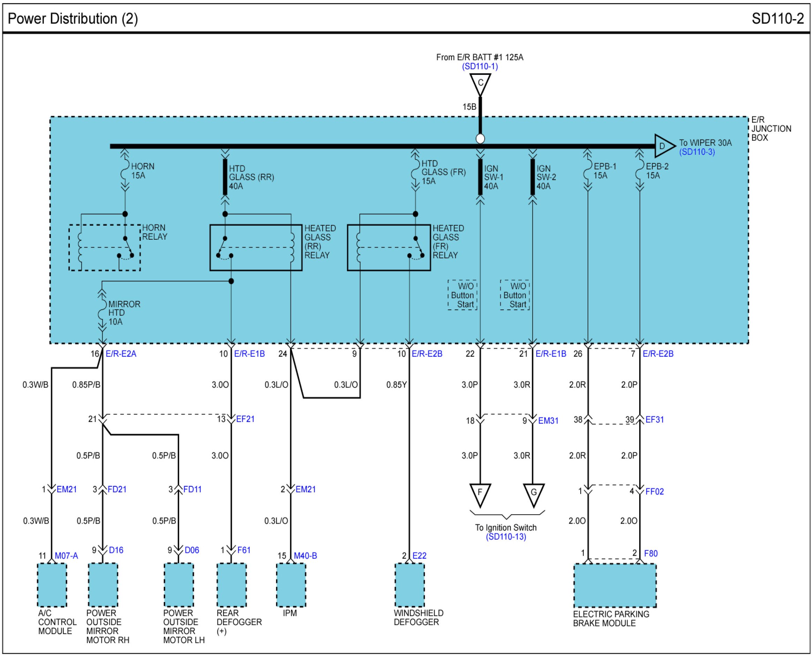Select the Heated Glass (FR) Relay box
The width and height of the screenshot is (812, 655).
pos(388,247)
